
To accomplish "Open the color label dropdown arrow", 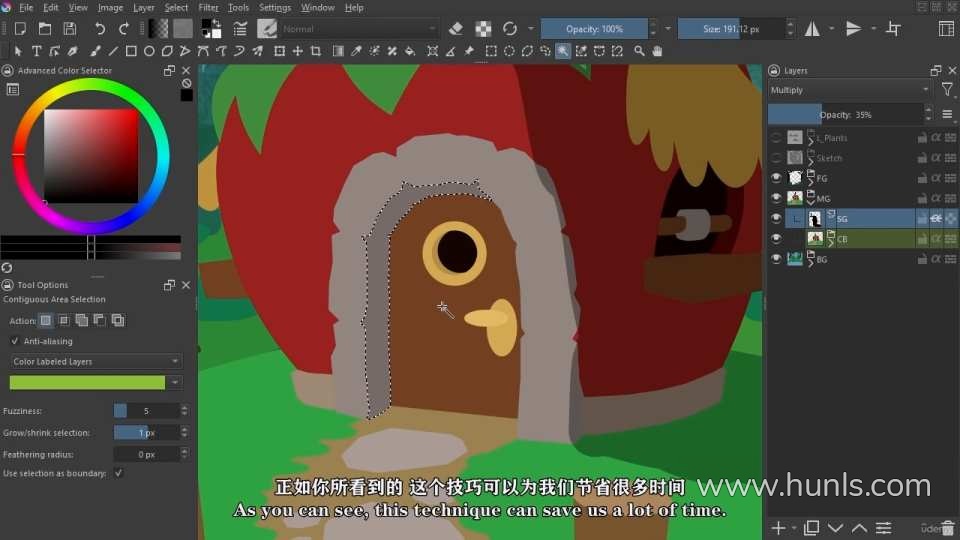I will [175, 383].
